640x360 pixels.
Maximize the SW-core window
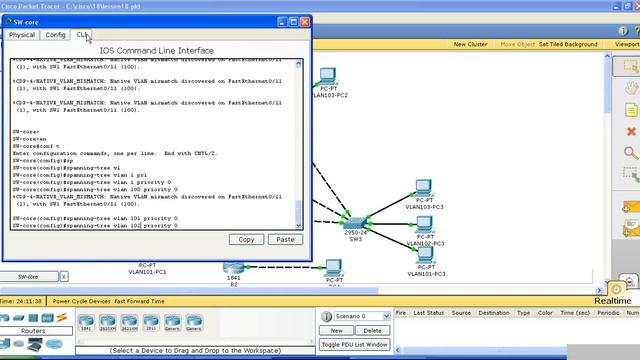[293, 22]
